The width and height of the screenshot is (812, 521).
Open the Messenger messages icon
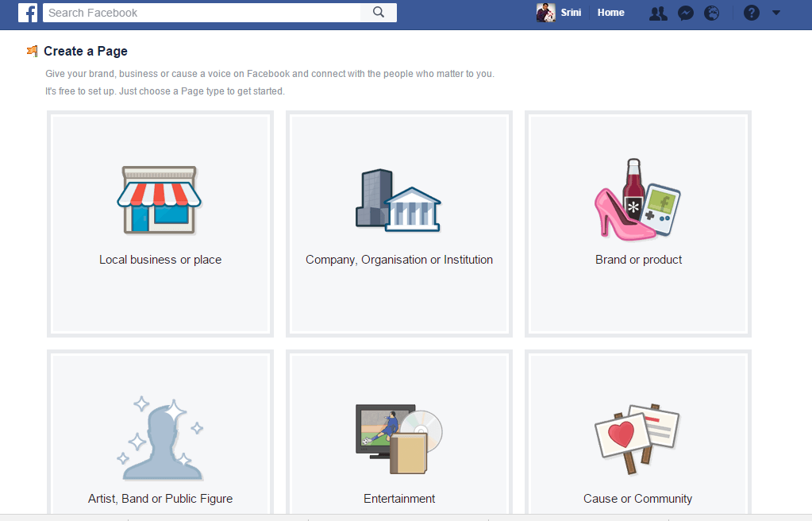click(686, 13)
